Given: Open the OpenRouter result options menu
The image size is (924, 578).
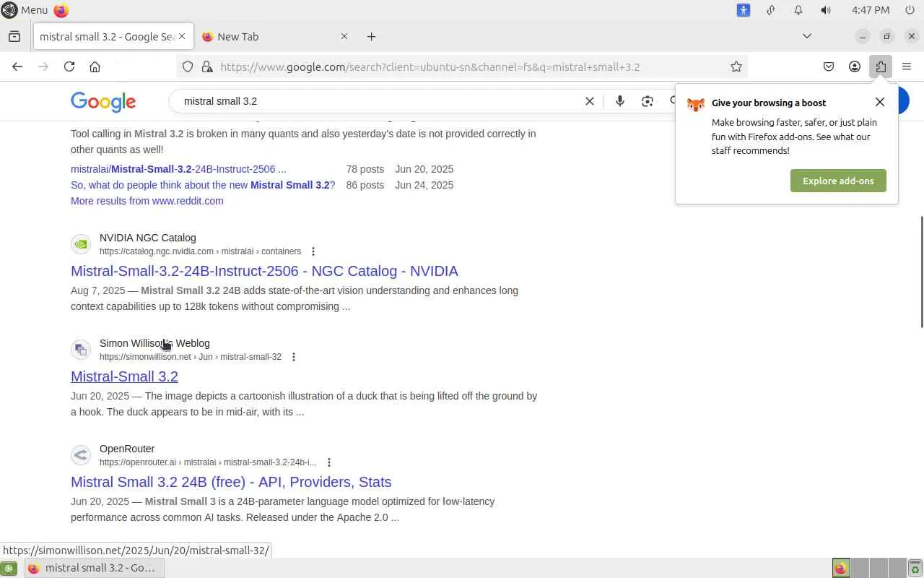Looking at the screenshot, I should 329,462.
